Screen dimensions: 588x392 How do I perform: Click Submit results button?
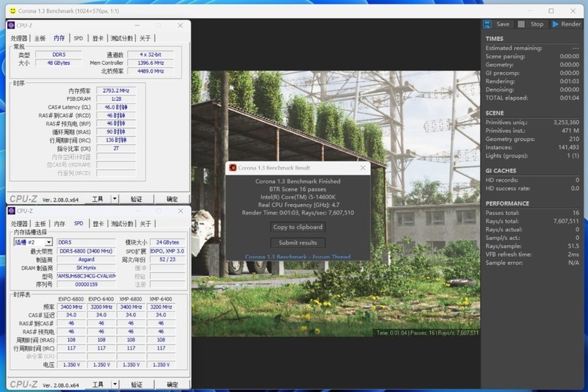coord(298,242)
